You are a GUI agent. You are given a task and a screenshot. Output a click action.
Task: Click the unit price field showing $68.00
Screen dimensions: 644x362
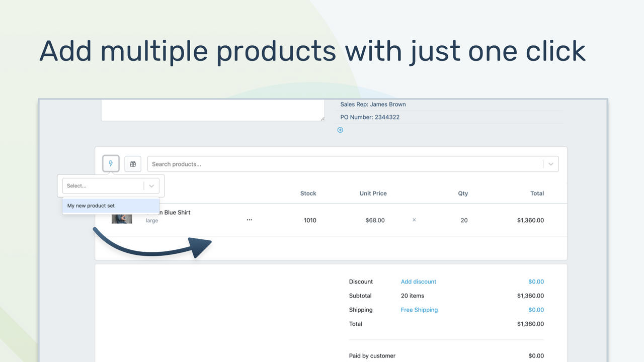click(x=375, y=220)
